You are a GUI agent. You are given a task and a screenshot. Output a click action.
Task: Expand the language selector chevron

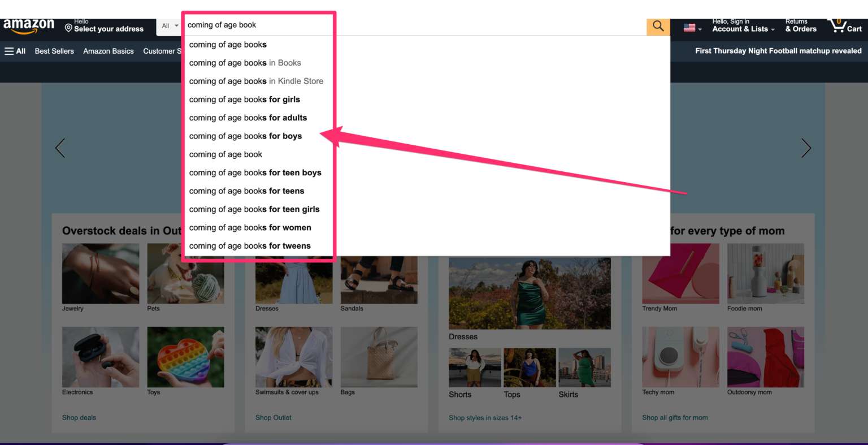pos(700,28)
